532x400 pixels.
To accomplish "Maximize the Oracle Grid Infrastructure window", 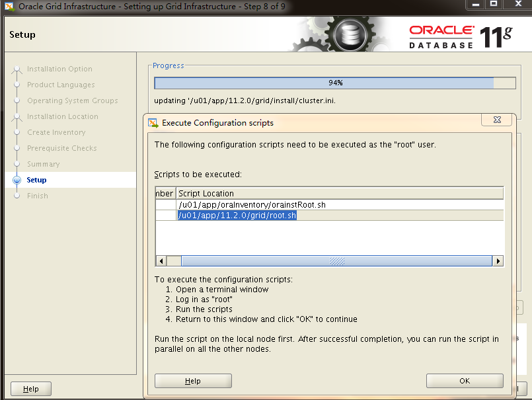I will click(x=494, y=4).
